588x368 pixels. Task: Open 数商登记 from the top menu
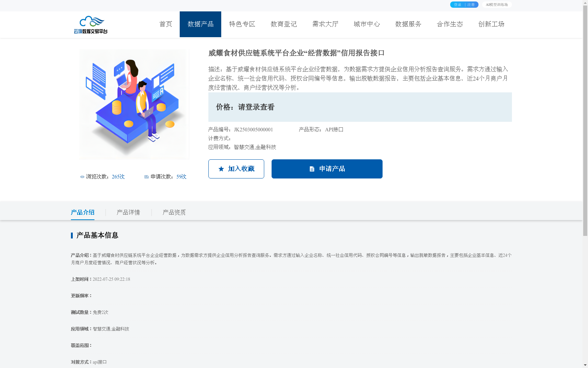tap(284, 24)
